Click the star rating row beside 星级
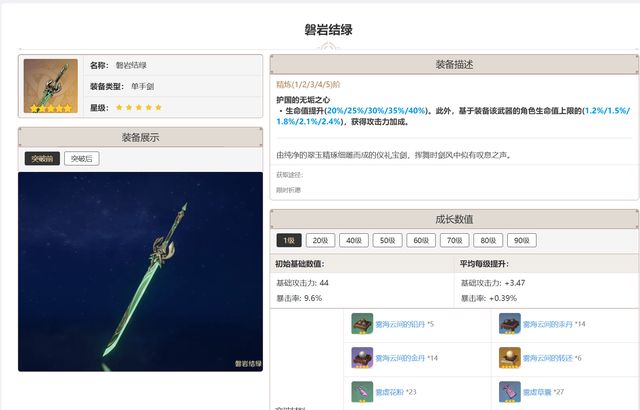Image resolution: width=640 pixels, height=410 pixels. pos(139,108)
